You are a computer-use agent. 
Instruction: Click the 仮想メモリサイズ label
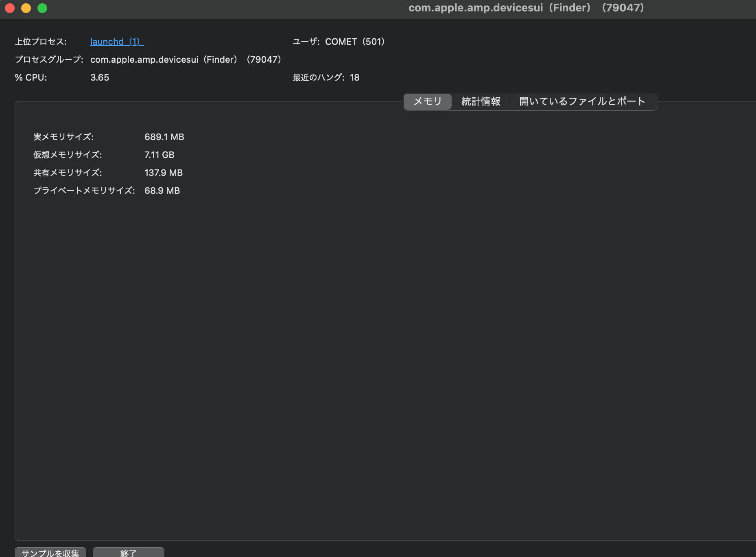[68, 155]
